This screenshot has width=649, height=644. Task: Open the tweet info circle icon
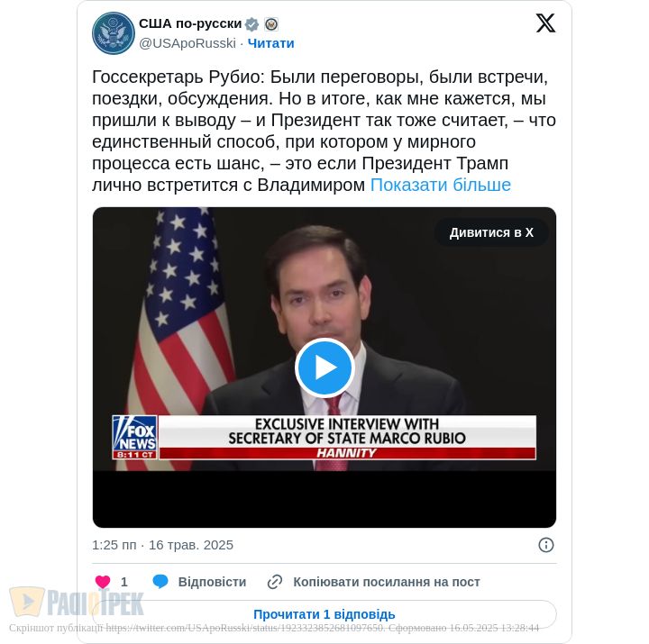(x=546, y=545)
